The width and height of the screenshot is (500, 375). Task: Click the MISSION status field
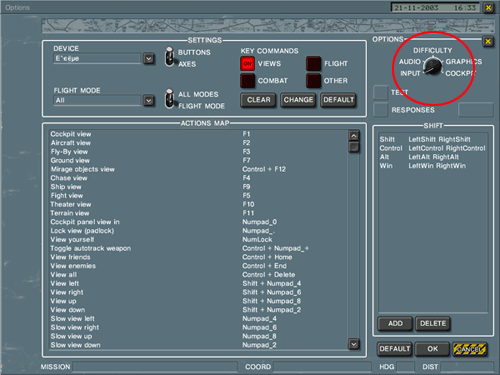[x=155, y=367]
